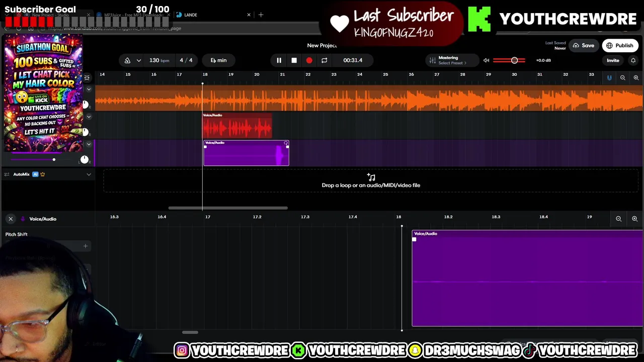Click the Pitch Shift label

[17, 234]
